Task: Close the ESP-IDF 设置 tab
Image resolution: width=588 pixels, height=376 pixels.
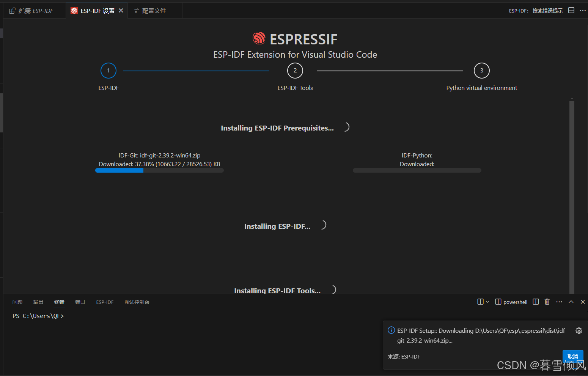Action: coord(121,11)
